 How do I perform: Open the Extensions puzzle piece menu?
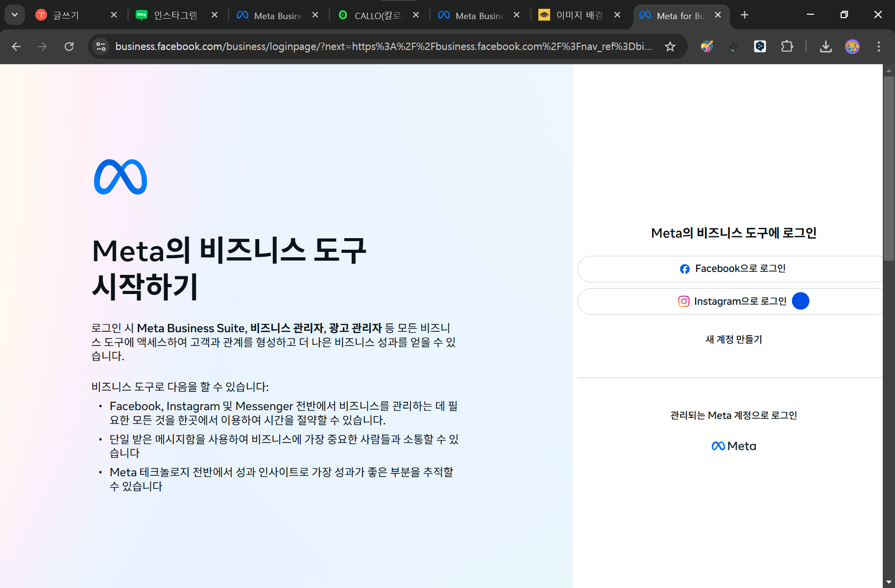coord(787,47)
